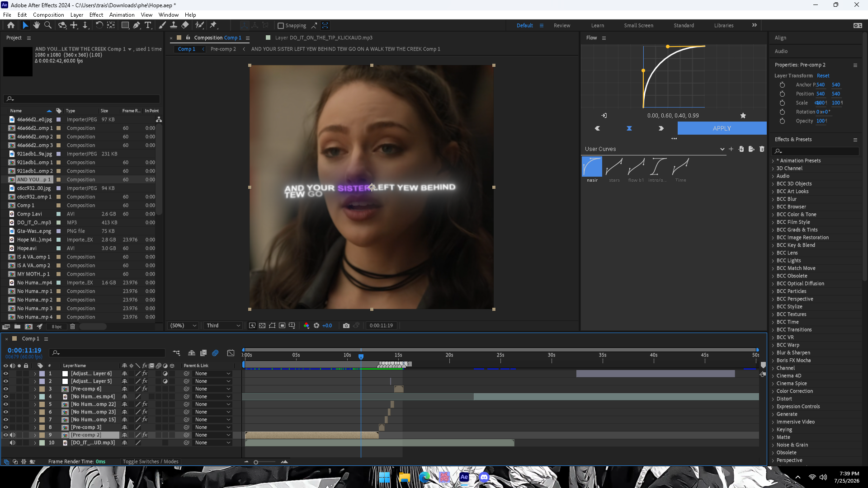Hide the Adjust... Layer 6 layer

(x=6, y=374)
